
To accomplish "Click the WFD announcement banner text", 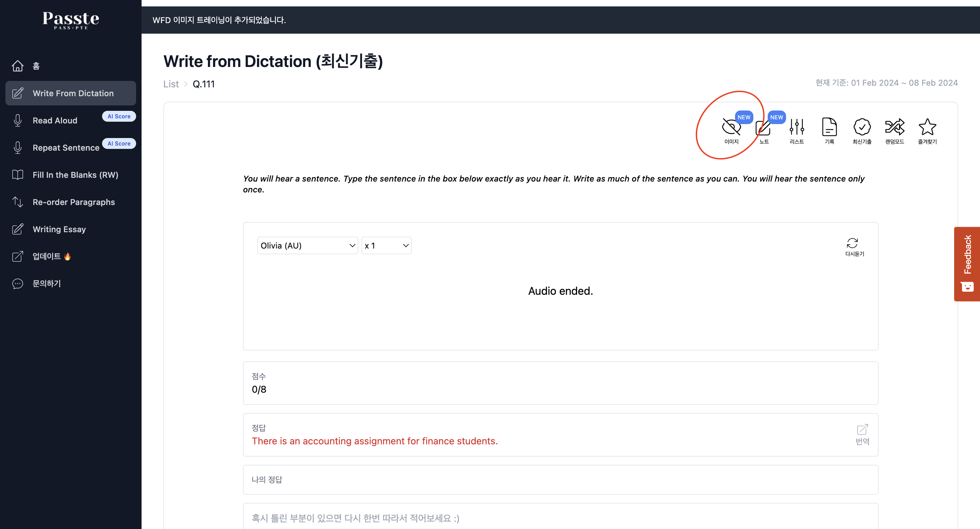I will (x=219, y=20).
